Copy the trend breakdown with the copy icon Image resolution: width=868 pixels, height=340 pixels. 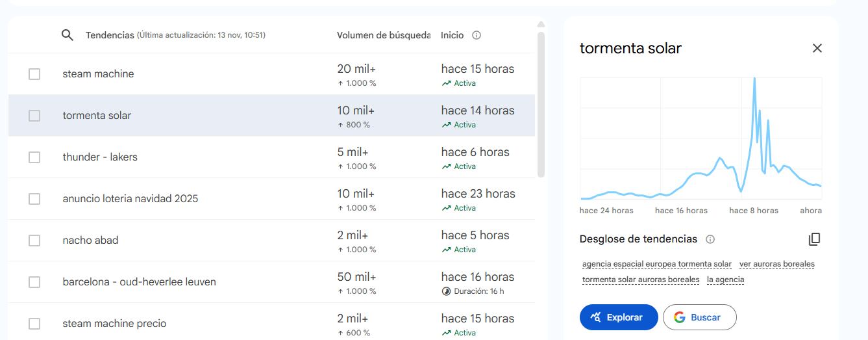(x=814, y=239)
